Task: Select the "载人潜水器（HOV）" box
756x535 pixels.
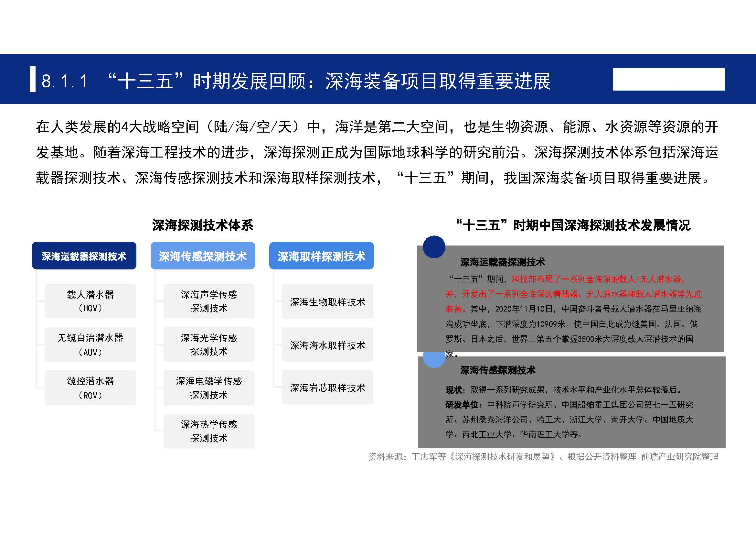Action: tap(90, 301)
